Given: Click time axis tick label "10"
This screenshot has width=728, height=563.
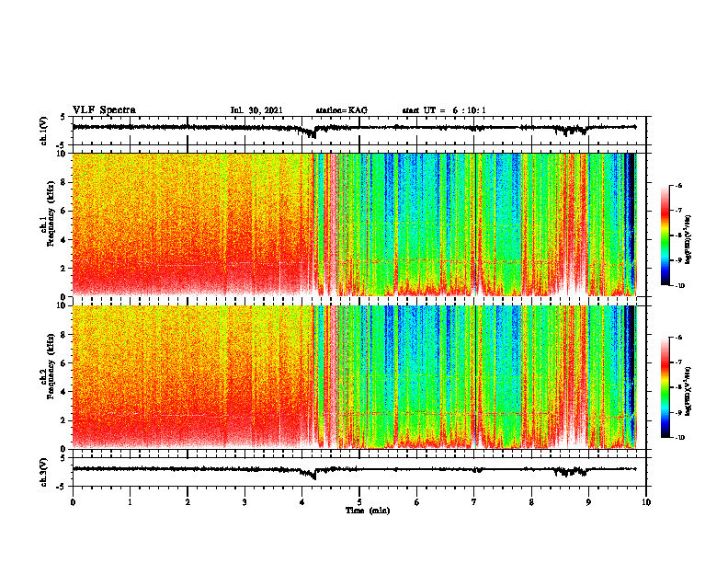Looking at the screenshot, I should (x=646, y=502).
